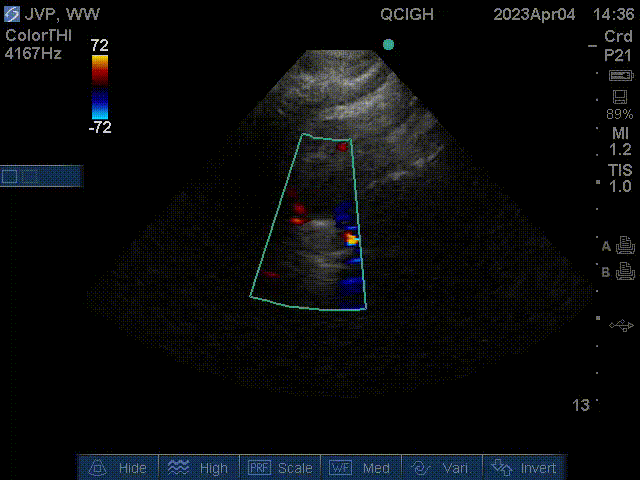Select printer A icon

tap(625, 246)
